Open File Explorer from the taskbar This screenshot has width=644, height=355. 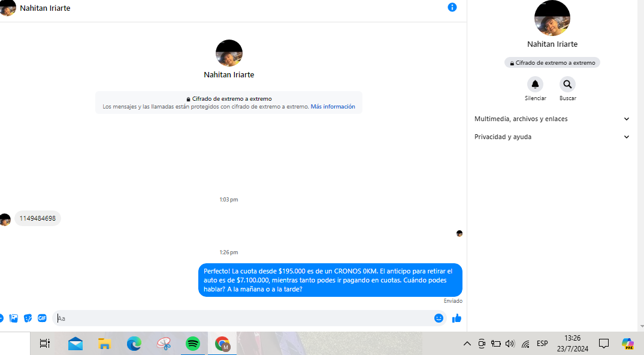pos(105,344)
